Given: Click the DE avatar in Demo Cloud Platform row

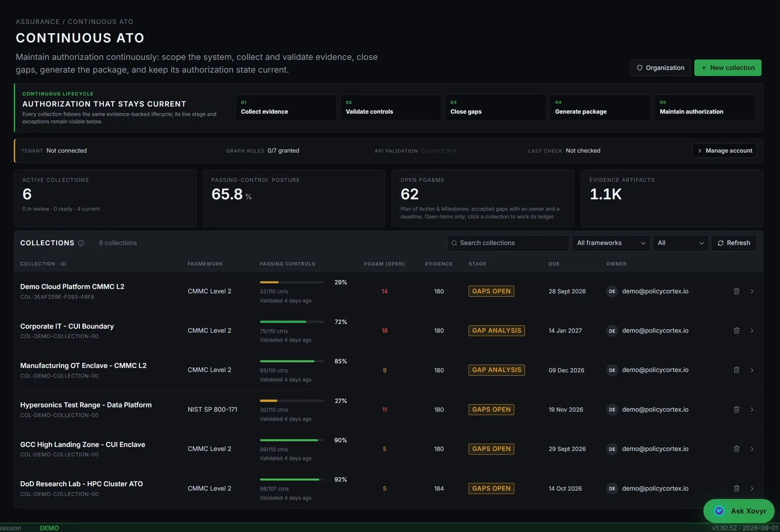Looking at the screenshot, I should pos(612,291).
